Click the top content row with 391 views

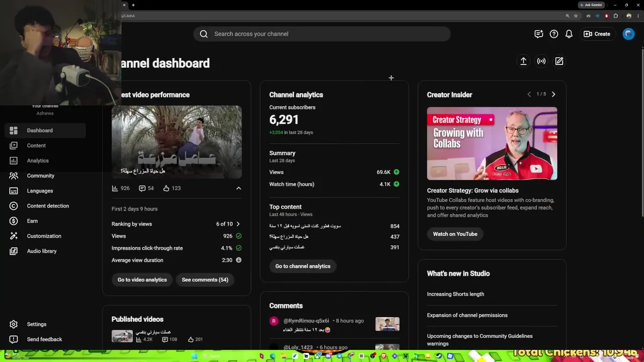334,247
